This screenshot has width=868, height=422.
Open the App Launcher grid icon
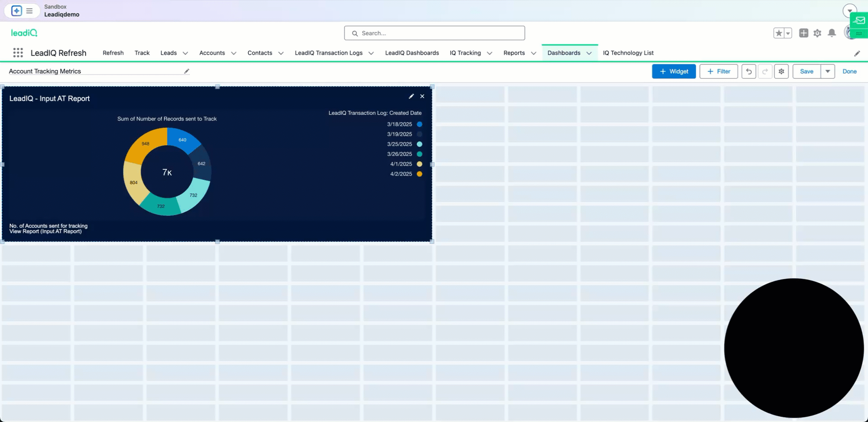click(x=18, y=53)
